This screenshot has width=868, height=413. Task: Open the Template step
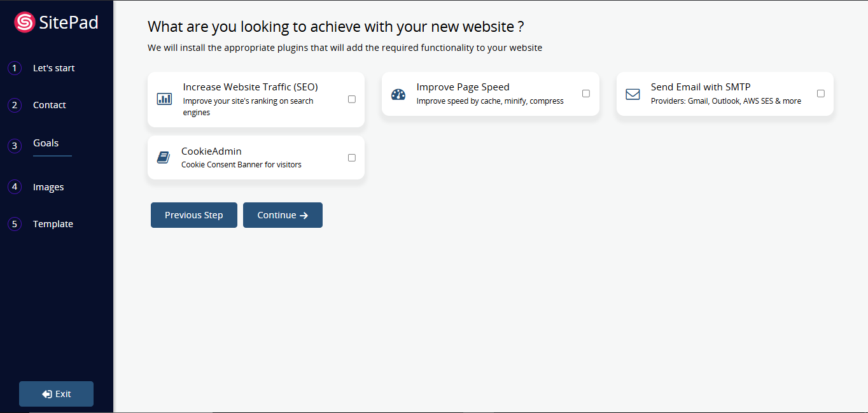tap(53, 224)
